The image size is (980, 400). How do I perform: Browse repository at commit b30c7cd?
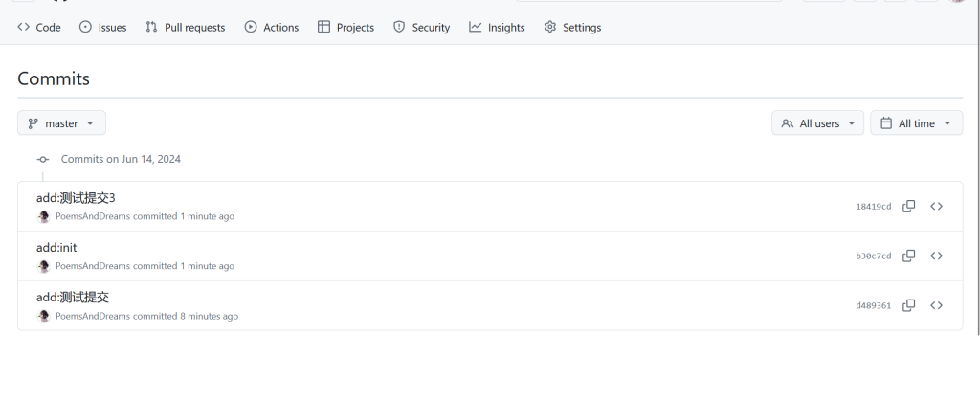pos(937,256)
